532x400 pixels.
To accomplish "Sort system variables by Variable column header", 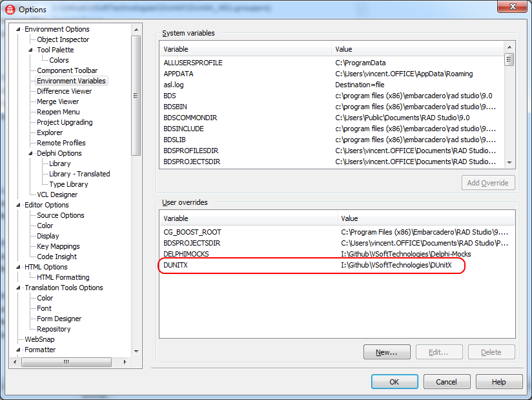I will point(245,49).
